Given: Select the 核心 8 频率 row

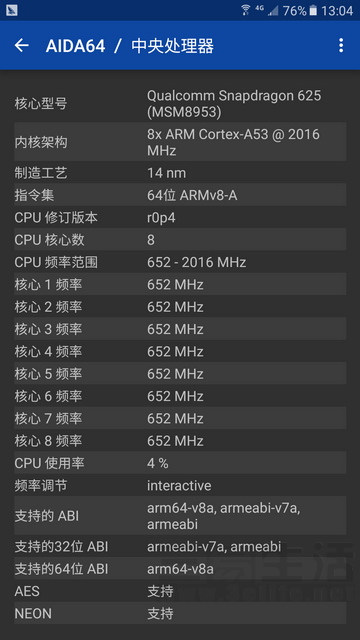Looking at the screenshot, I should click(180, 441).
